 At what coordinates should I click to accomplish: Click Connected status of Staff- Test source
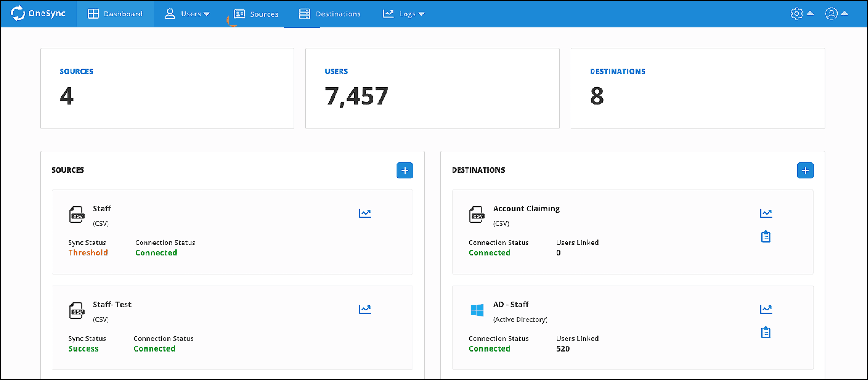(154, 348)
